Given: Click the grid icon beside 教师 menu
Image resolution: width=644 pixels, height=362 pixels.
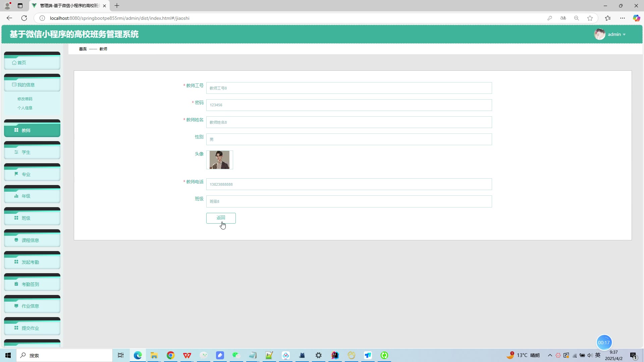Looking at the screenshot, I should pyautogui.click(x=16, y=130).
